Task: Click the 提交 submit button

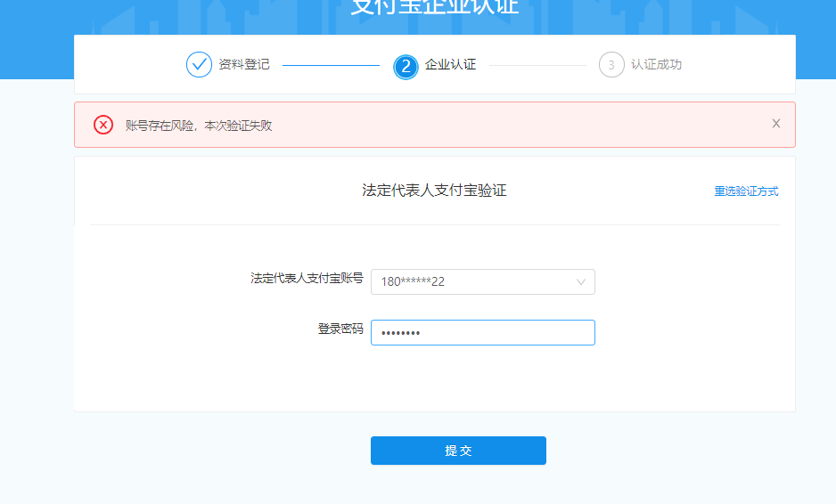Action: point(458,451)
